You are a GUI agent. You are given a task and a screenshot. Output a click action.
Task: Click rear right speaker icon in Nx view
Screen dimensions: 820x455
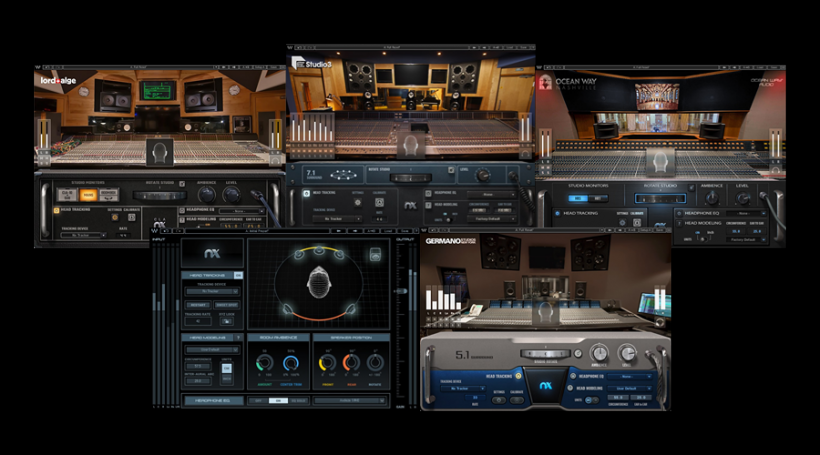pos(351,309)
